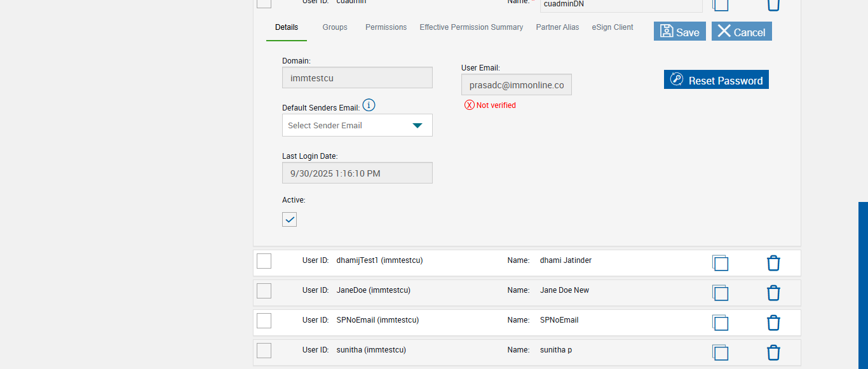The image size is (868, 369).
Task: Click the Save button
Action: coord(679,32)
